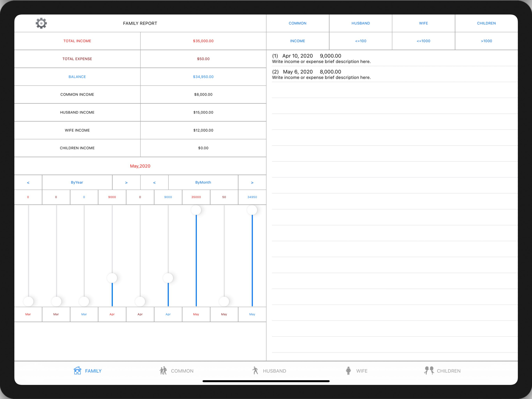Adjust the April balance slider at 9000
532x399 pixels.
click(168, 278)
